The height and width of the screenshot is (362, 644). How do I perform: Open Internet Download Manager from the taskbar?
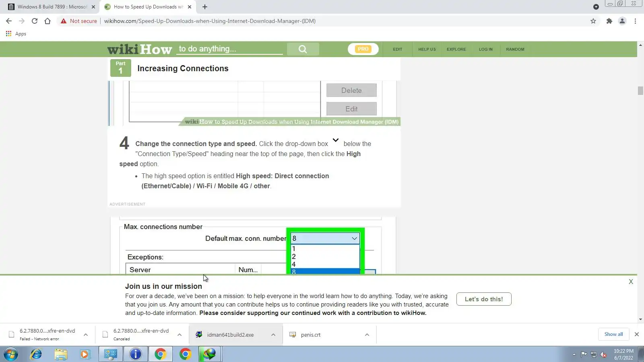click(209, 354)
